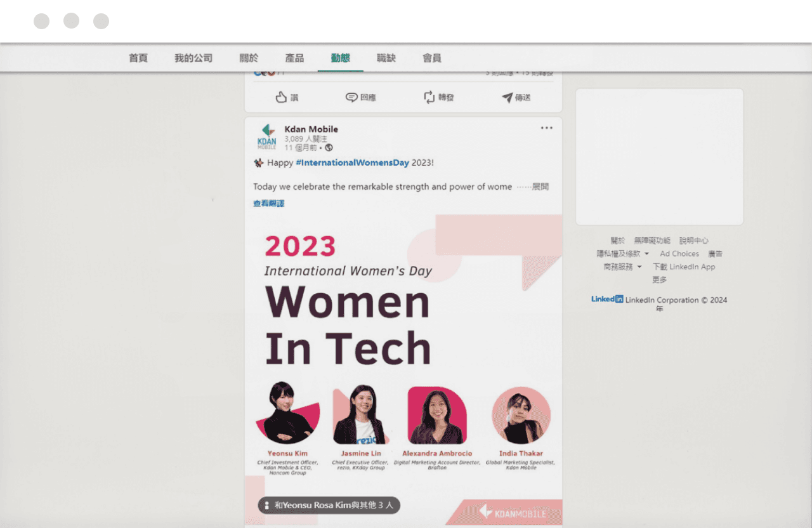Click the Kdan Mobile logo avatar

point(266,137)
